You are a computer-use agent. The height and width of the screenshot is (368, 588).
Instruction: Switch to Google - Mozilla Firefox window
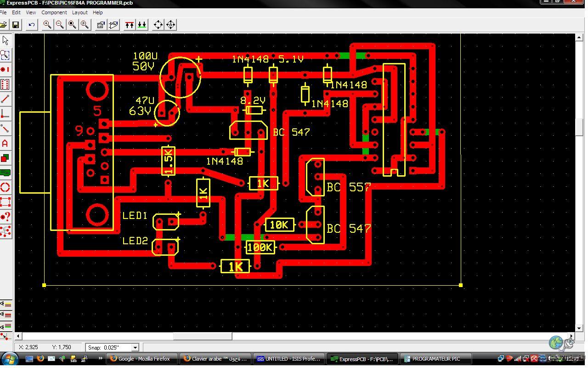coord(142,359)
